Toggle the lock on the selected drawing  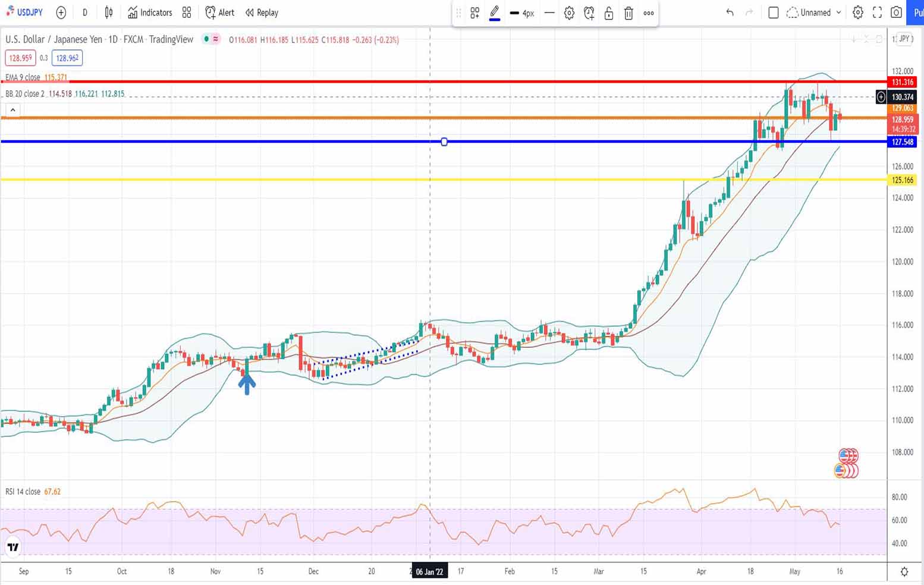(609, 13)
